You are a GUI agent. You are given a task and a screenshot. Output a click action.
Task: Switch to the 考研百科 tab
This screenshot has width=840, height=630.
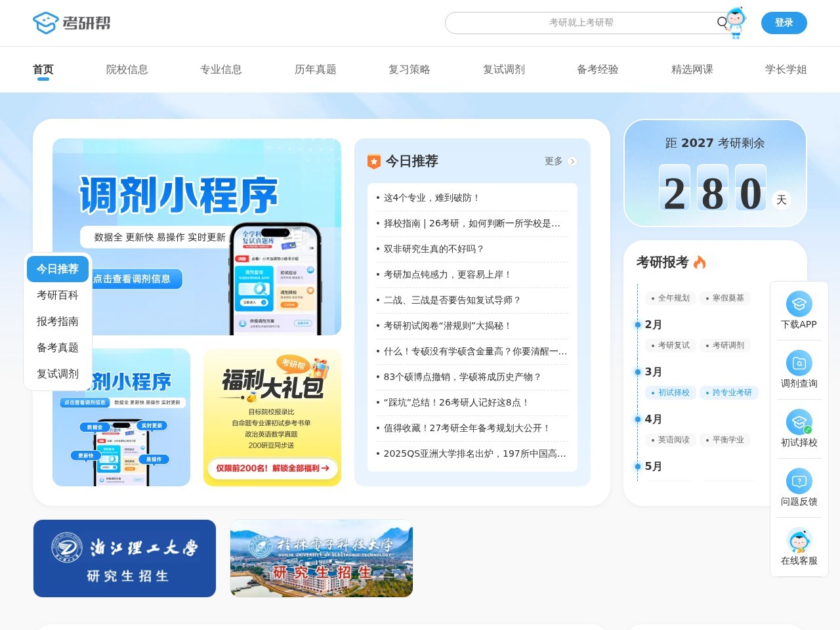(x=58, y=295)
